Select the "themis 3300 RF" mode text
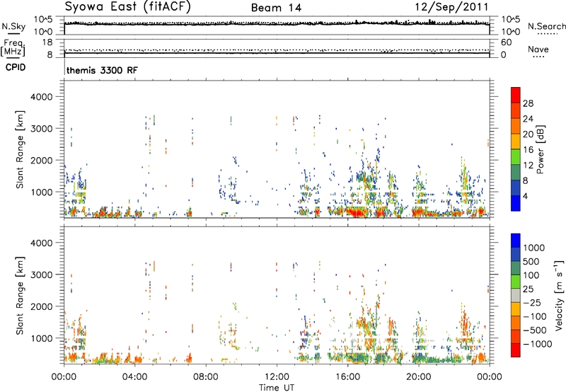Screen dimensions: 566x392 coord(102,70)
